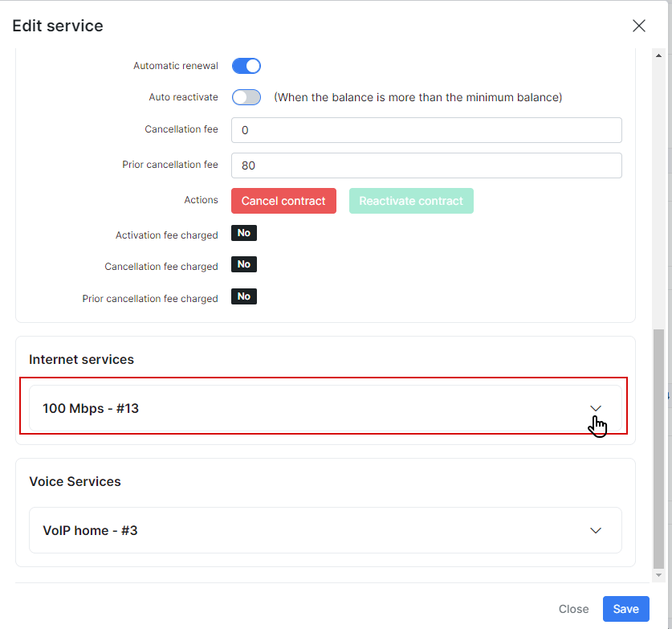This screenshot has height=629, width=672.
Task: Open the VoIP home - #3 service row
Action: (x=325, y=530)
